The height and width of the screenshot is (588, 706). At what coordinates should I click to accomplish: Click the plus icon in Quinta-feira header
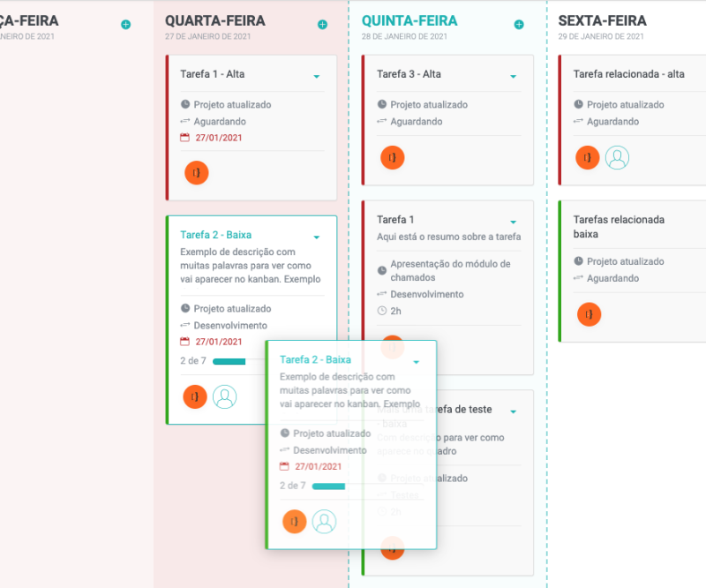point(518,25)
